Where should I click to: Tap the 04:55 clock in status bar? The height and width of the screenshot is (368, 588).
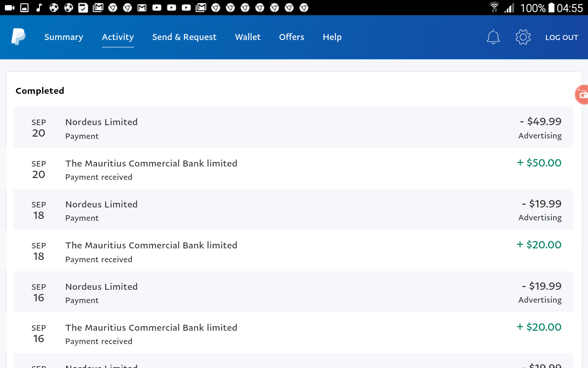[570, 8]
